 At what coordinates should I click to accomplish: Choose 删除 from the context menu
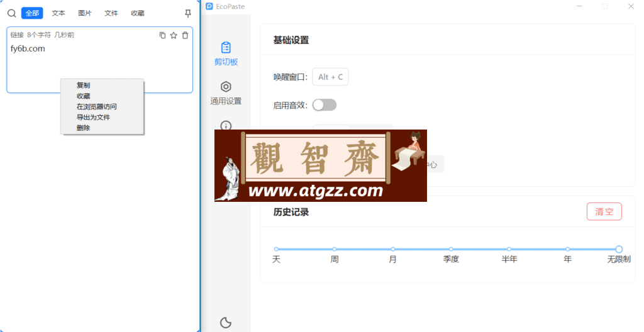click(x=103, y=128)
